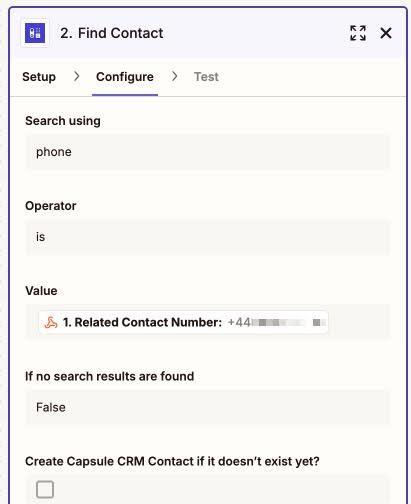Screen dimensions: 411x504
Task: Click the Create Capsule CRM Contact label
Action: [x=172, y=461]
